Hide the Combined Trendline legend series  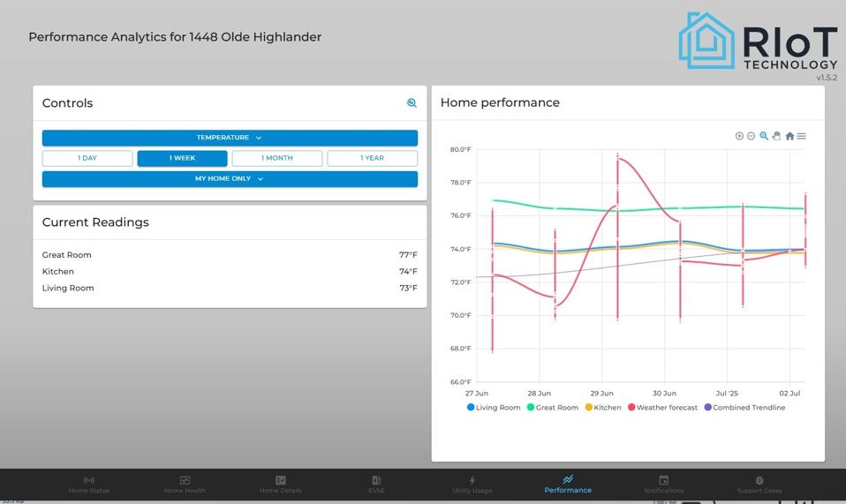coord(748,408)
